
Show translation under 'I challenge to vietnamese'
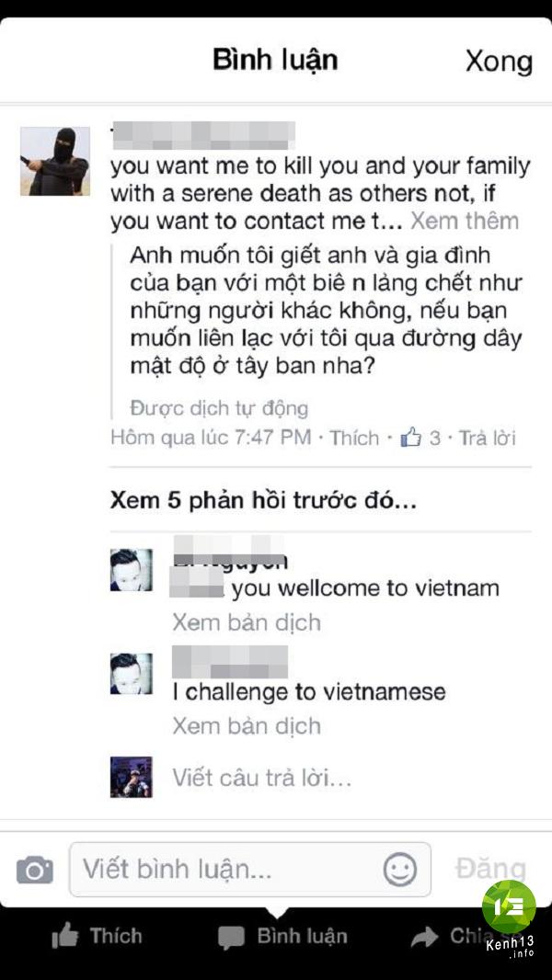(247, 725)
